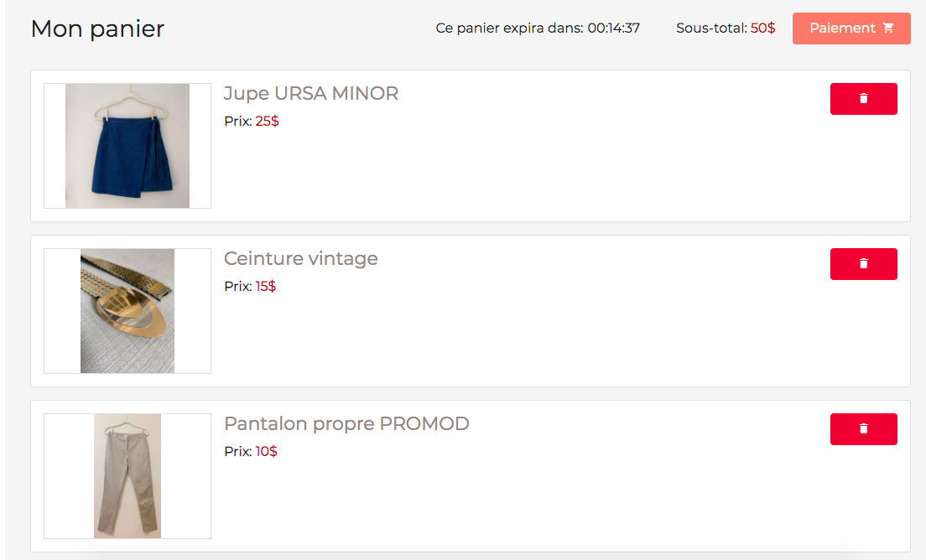Select the Ceinture vintage product title
This screenshot has width=926, height=560.
coord(301,258)
